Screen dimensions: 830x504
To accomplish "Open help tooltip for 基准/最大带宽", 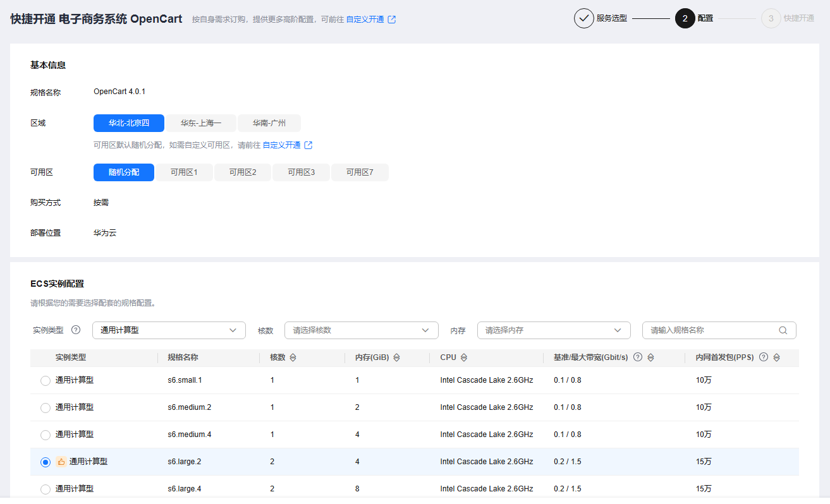I will point(638,357).
